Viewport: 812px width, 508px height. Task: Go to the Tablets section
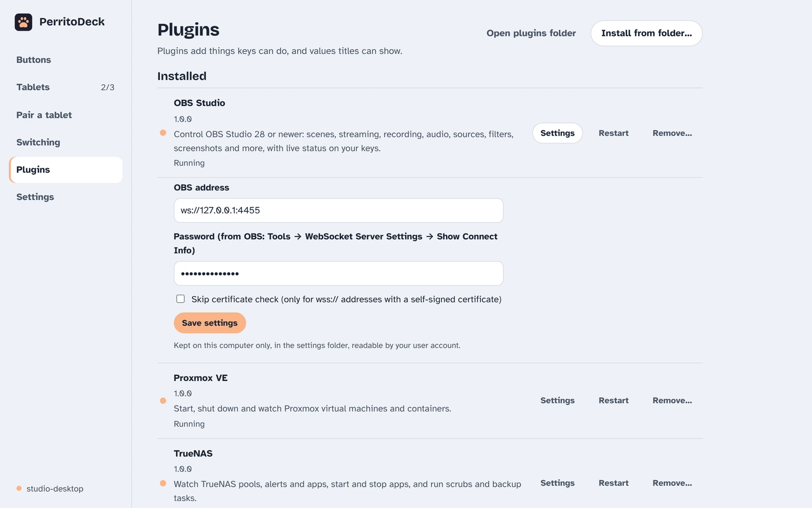pyautogui.click(x=65, y=87)
